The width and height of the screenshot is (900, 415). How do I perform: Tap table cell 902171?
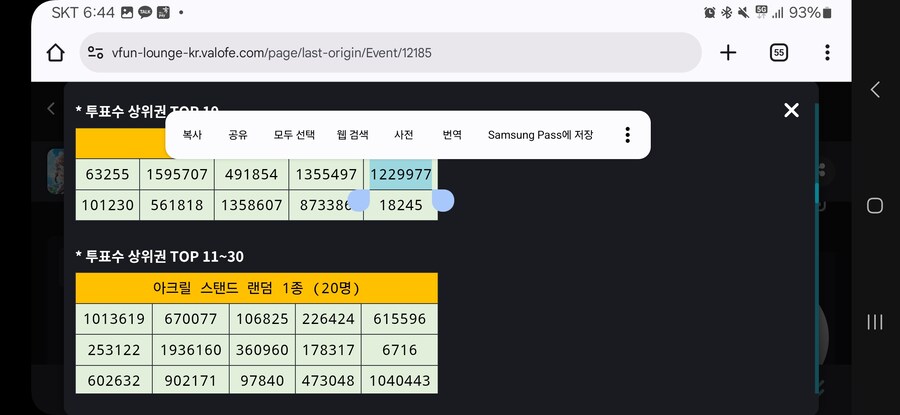click(x=191, y=380)
